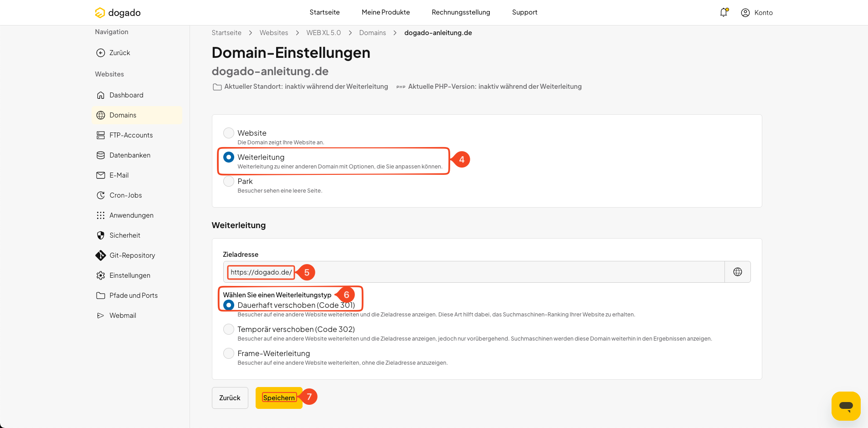868x428 pixels.
Task: Choose Temporär verschoben (Code 302)
Action: [229, 329]
